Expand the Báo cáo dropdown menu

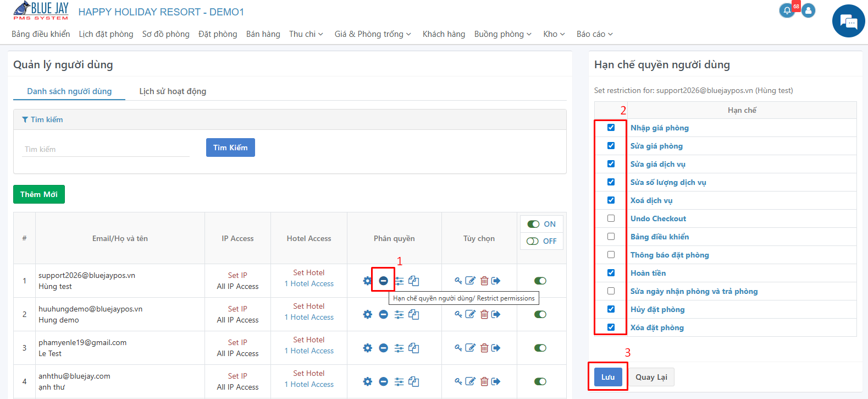coord(595,34)
